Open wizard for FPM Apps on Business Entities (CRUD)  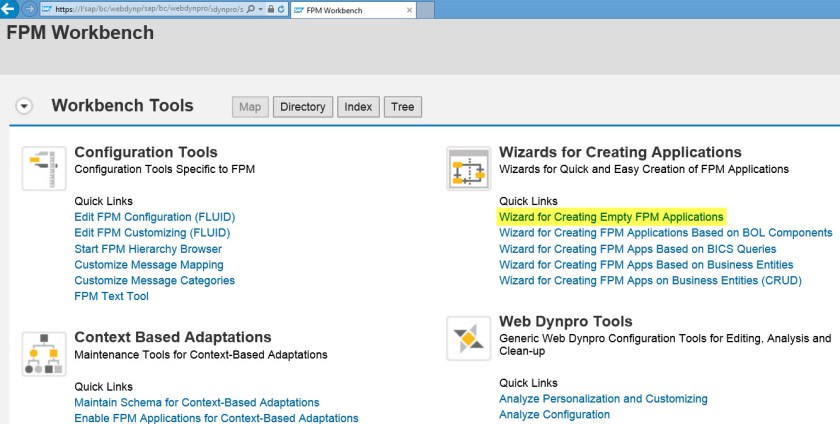click(x=650, y=280)
